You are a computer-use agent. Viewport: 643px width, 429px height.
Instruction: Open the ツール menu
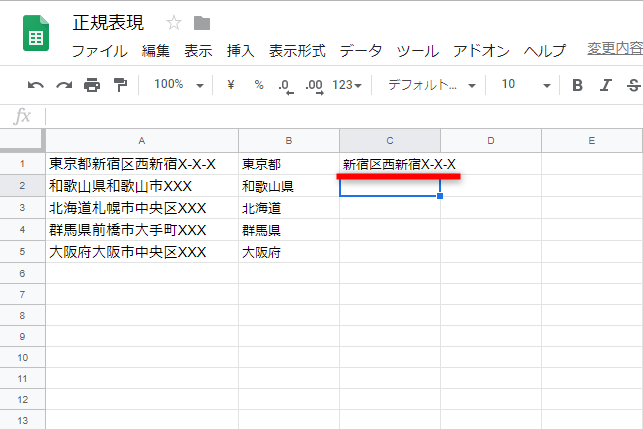pyautogui.click(x=417, y=51)
